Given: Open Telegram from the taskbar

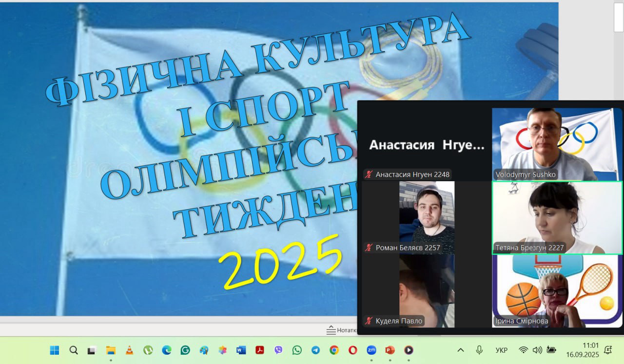Looking at the screenshot, I should [x=315, y=350].
